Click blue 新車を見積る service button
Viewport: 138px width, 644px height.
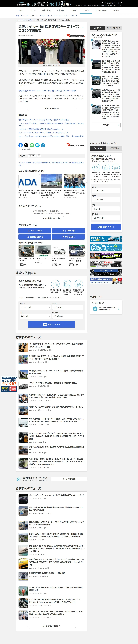tap(68, 237)
